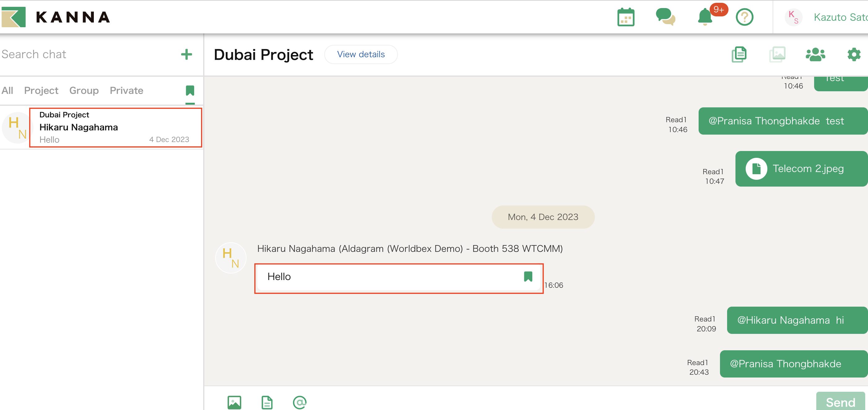This screenshot has width=868, height=410.
Task: Switch to the Private tab
Action: click(126, 91)
